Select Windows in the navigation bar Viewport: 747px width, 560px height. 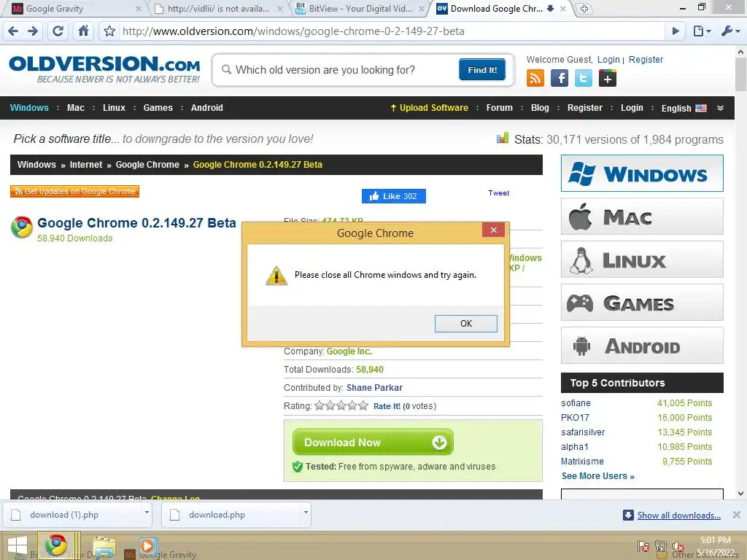tap(29, 108)
